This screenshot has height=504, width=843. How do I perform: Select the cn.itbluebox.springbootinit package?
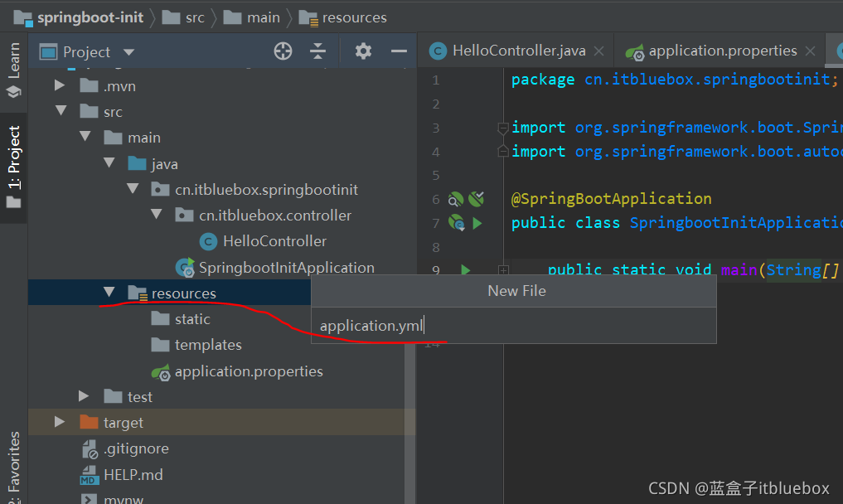click(x=254, y=190)
